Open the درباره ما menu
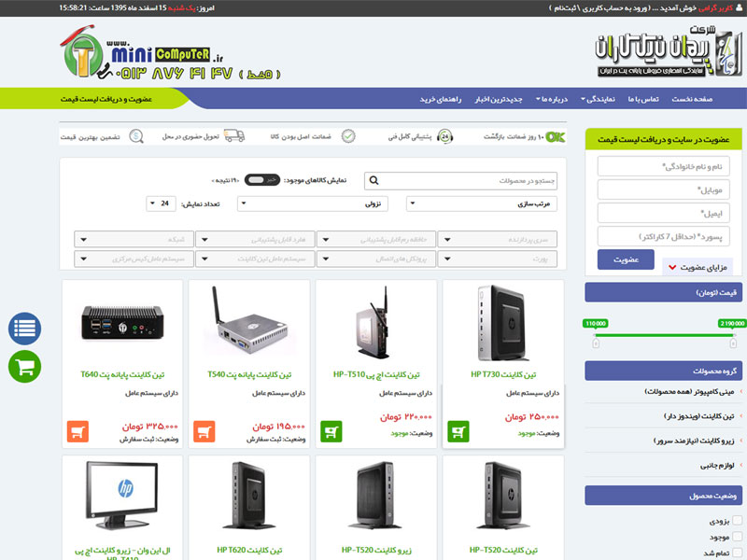This screenshot has width=747, height=560. coord(552,99)
